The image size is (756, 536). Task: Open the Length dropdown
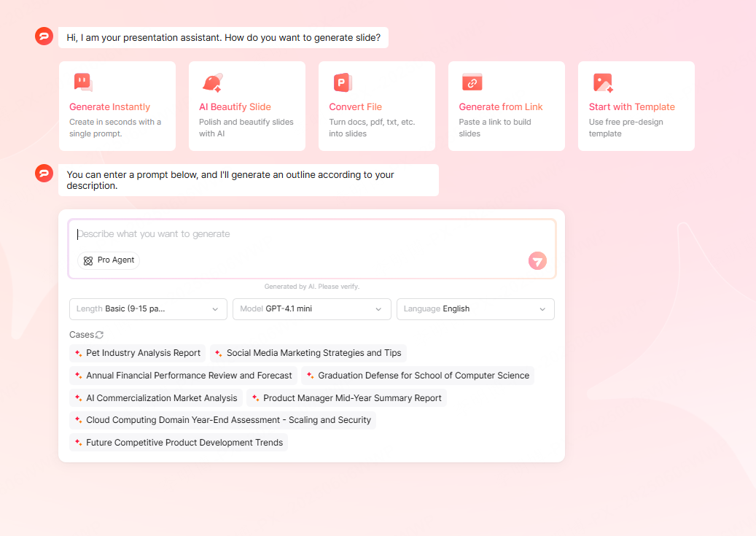147,308
